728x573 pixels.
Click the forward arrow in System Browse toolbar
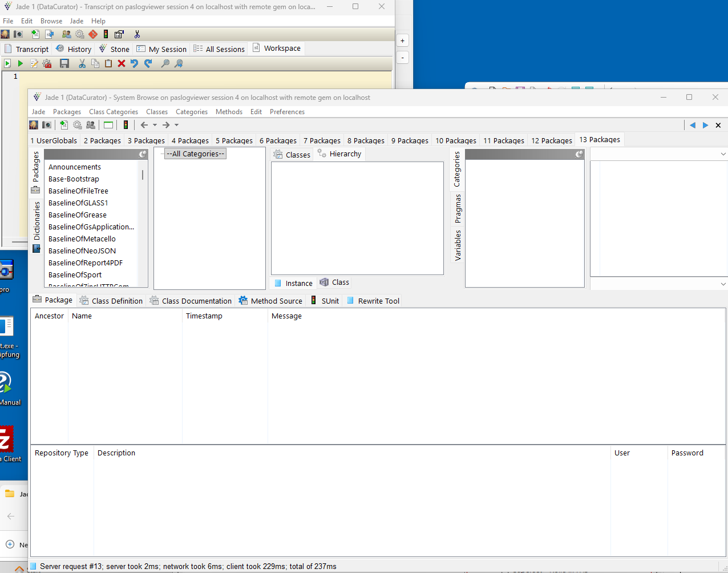point(166,125)
